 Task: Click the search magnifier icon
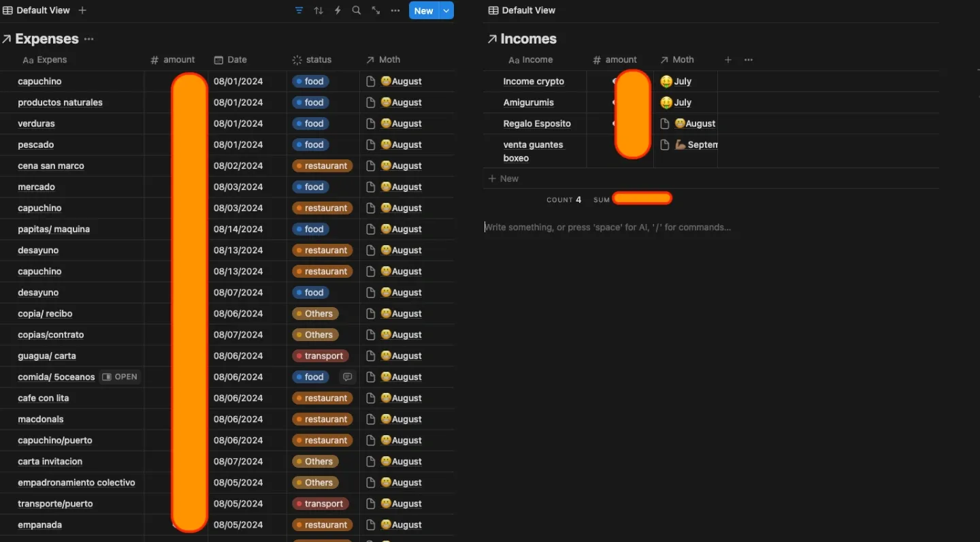click(357, 11)
